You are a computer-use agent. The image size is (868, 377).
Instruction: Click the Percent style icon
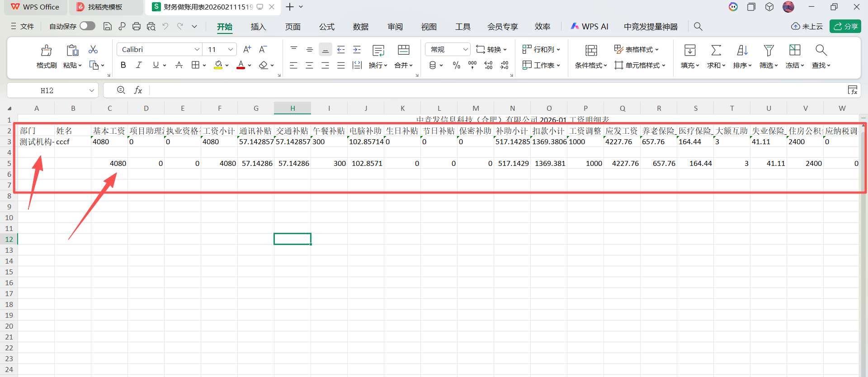(x=457, y=66)
